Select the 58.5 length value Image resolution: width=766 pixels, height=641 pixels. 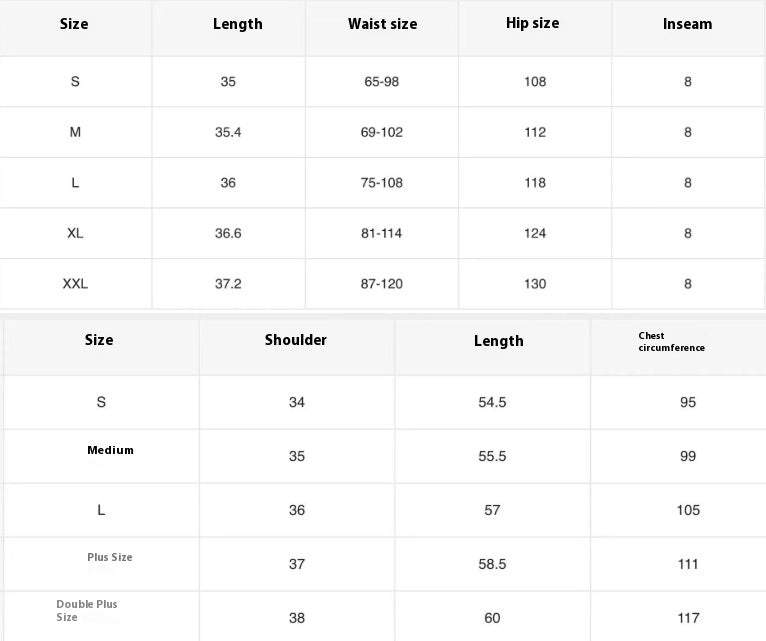coord(492,564)
